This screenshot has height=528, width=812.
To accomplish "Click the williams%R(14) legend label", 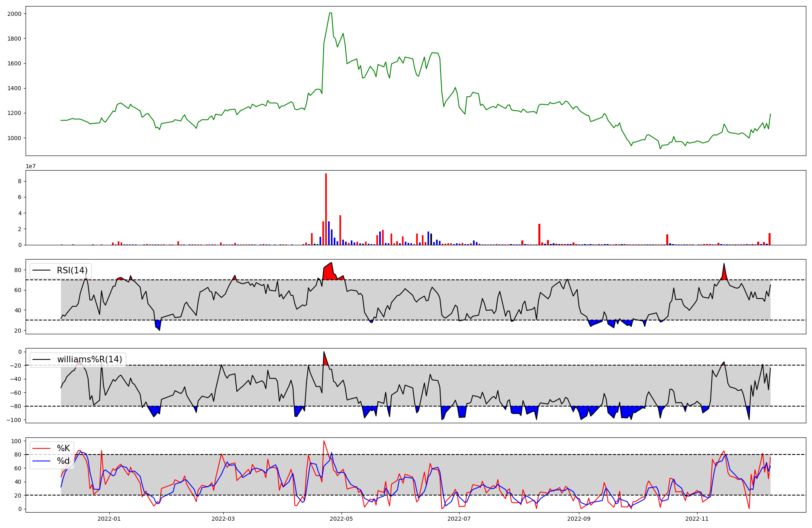I will click(89, 359).
